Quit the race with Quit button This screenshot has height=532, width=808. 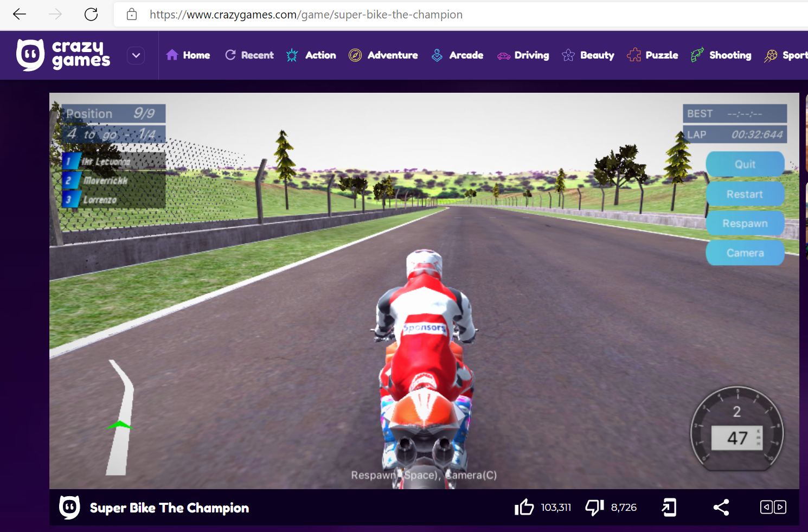[745, 164]
